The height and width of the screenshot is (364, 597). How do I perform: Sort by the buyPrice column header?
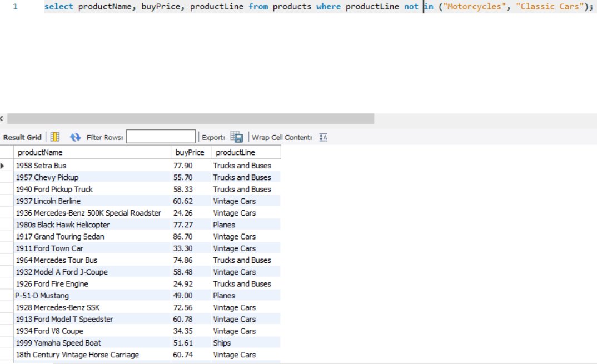pyautogui.click(x=191, y=152)
